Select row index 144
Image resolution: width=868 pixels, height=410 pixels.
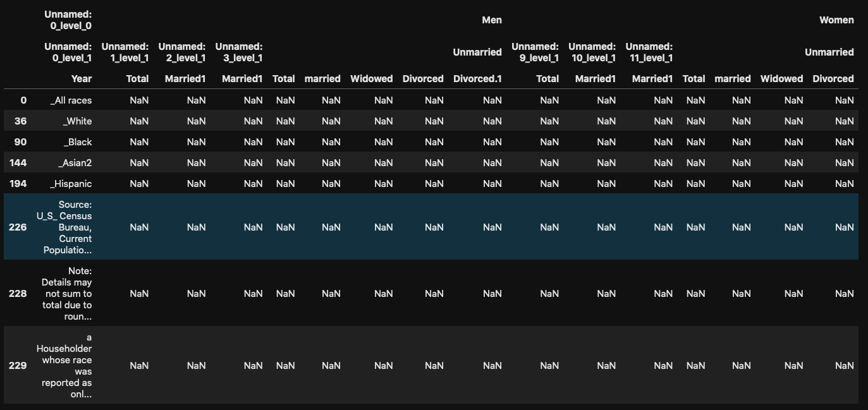(x=18, y=162)
